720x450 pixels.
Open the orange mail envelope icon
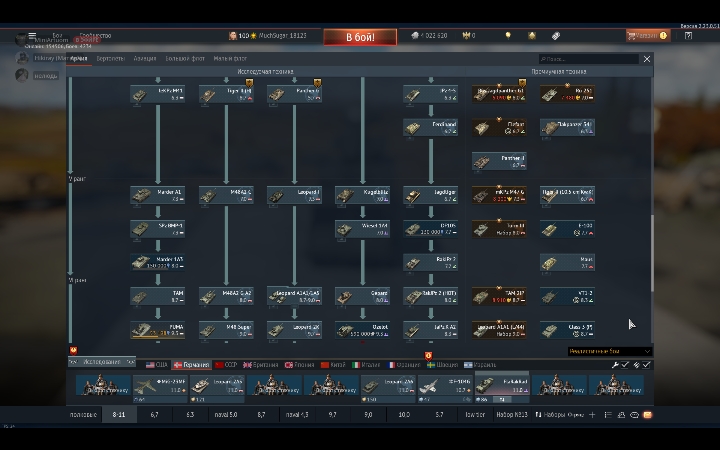point(647,415)
